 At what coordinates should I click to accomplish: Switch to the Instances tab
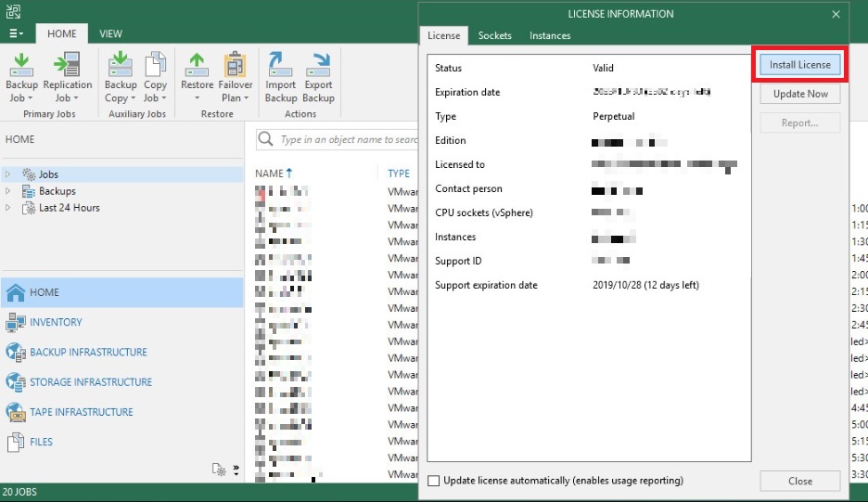550,35
